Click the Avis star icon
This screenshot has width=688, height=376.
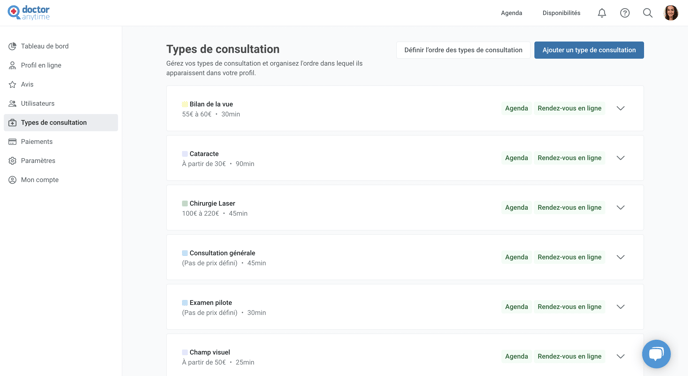12,84
